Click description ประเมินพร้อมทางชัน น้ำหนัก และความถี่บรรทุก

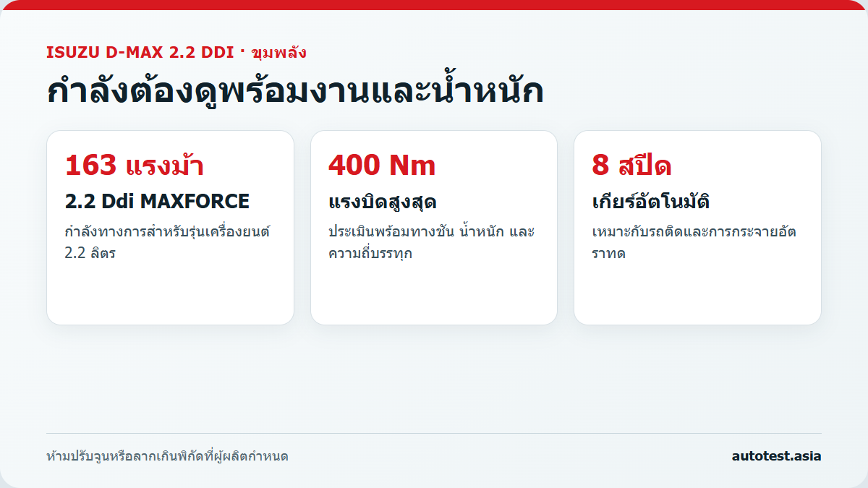point(431,243)
